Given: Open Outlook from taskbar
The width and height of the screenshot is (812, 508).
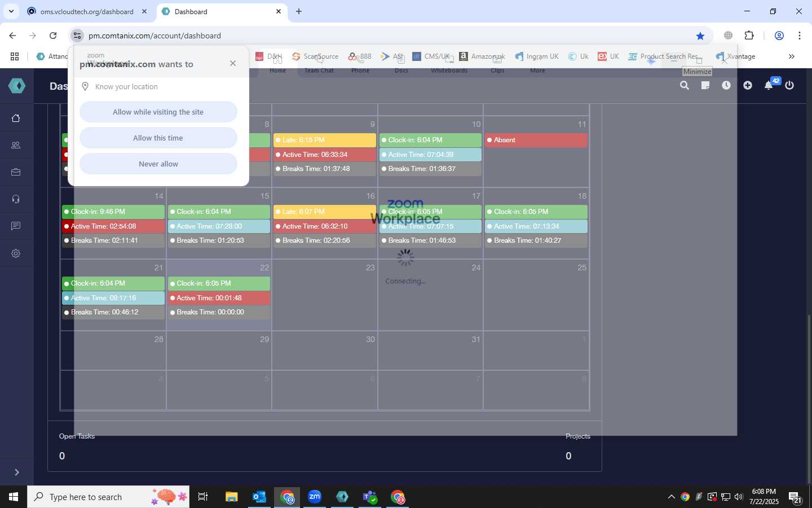Looking at the screenshot, I should pos(259,497).
